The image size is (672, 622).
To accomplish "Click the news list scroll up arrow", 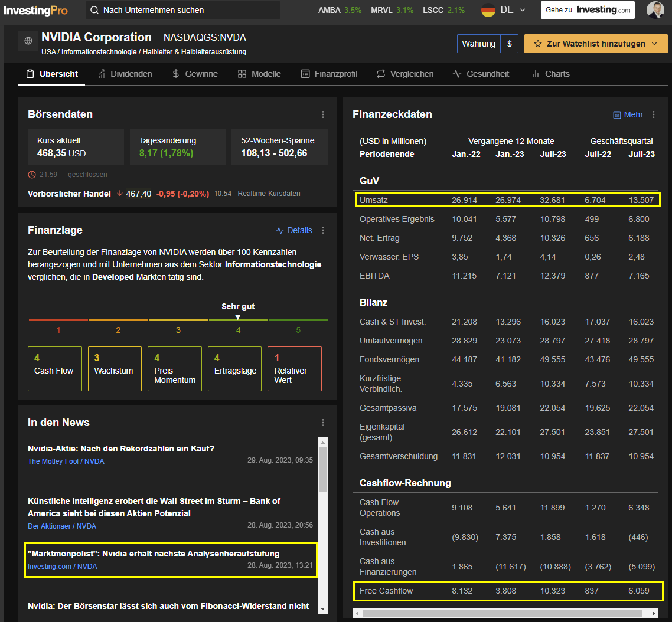I will 323,442.
